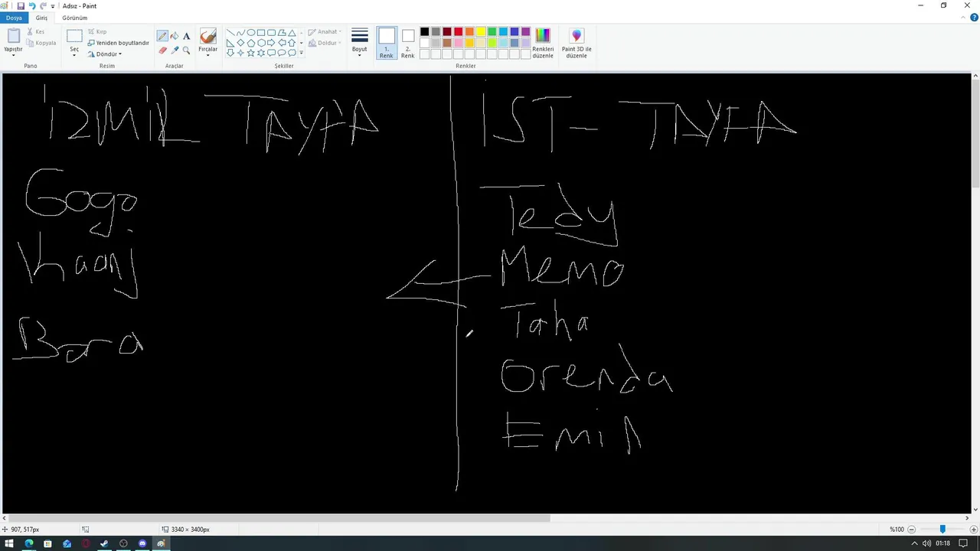Viewport: 980px width, 551px height.
Task: Pick the pink color swatch
Action: [x=458, y=43]
